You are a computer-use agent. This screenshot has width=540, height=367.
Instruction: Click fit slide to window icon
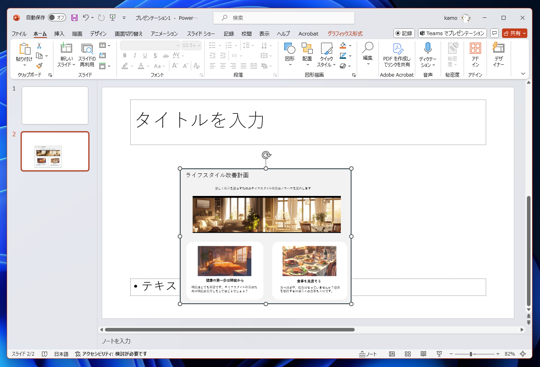click(x=523, y=354)
